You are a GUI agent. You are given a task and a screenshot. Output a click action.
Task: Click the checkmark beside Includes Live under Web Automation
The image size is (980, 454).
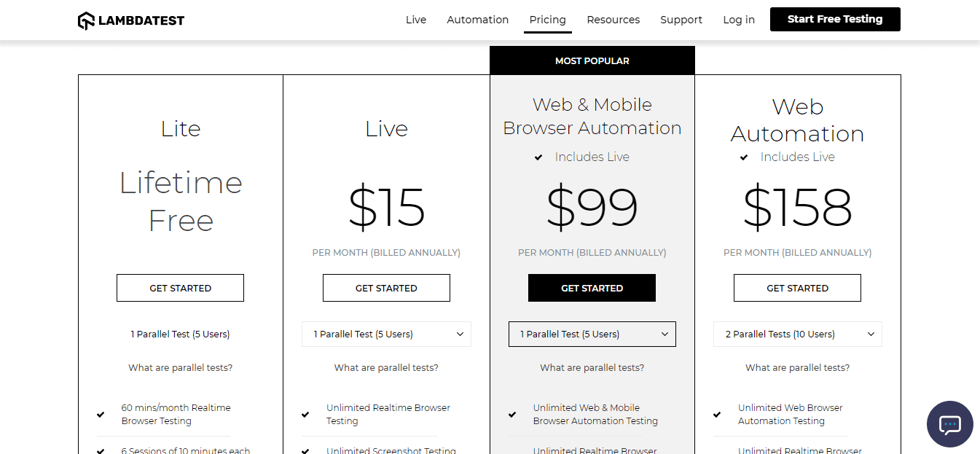pos(744,157)
